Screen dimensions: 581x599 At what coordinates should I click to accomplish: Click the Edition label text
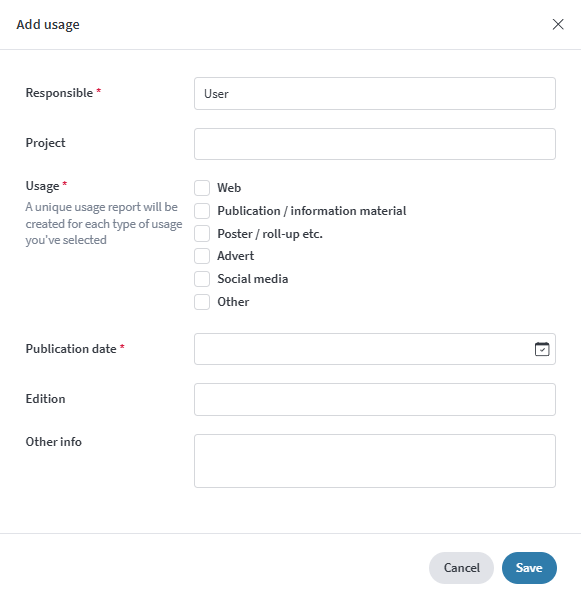[45, 399]
